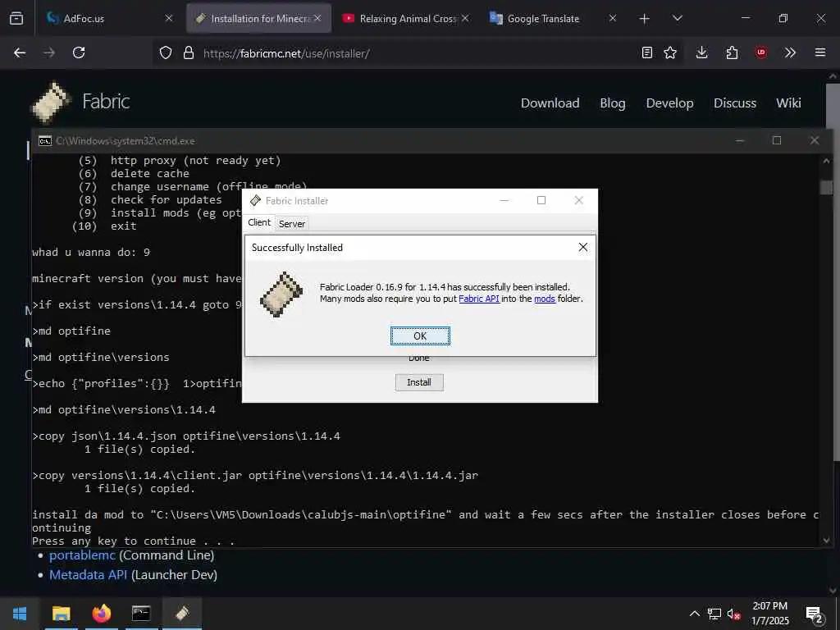Reload the current page

click(79, 52)
